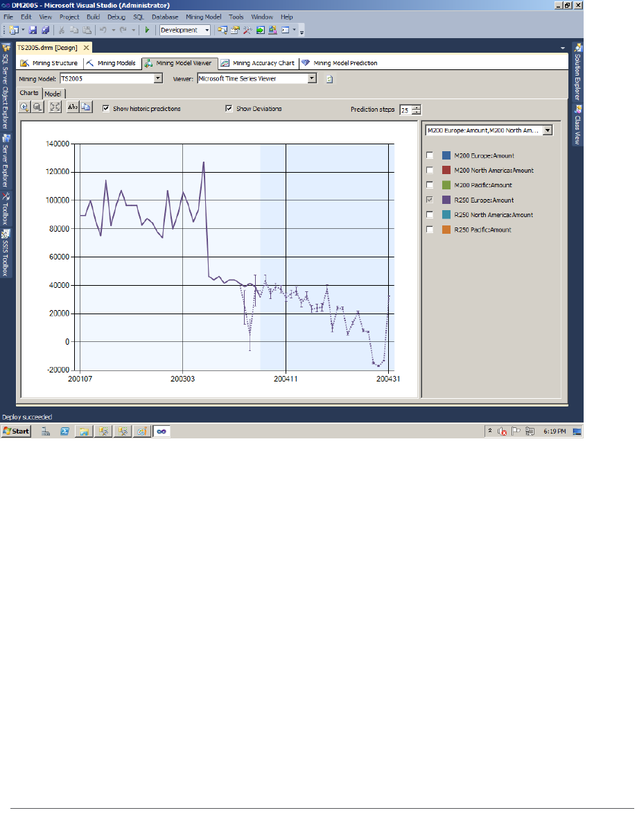The width and height of the screenshot is (637, 840).
Task: Open the Solution Explorer toolbar icon
Action: click(x=222, y=30)
